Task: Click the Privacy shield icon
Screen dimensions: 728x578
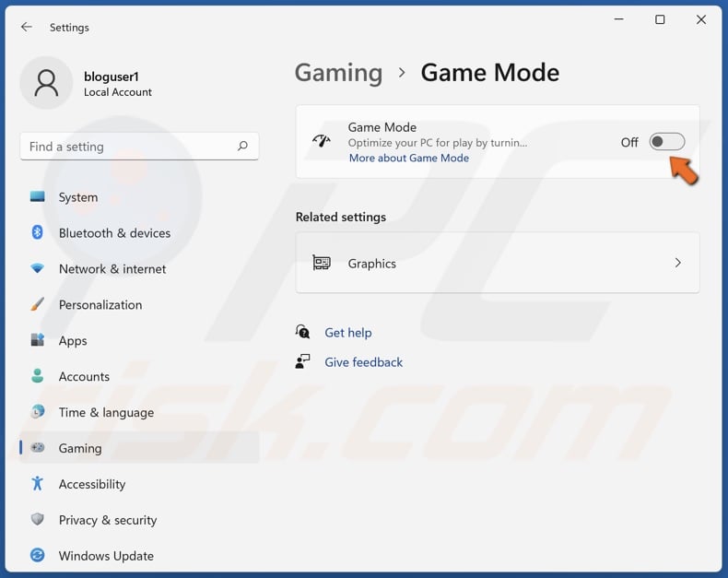Action: coord(37,519)
